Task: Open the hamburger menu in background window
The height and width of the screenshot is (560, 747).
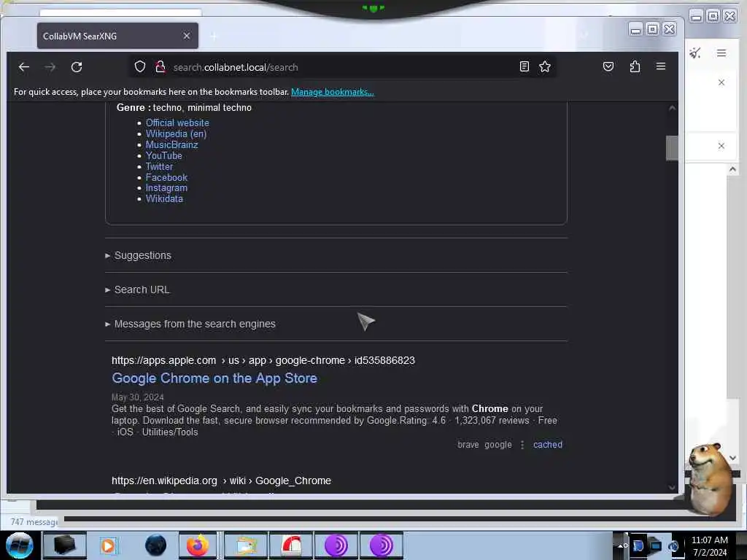Action: [x=721, y=52]
